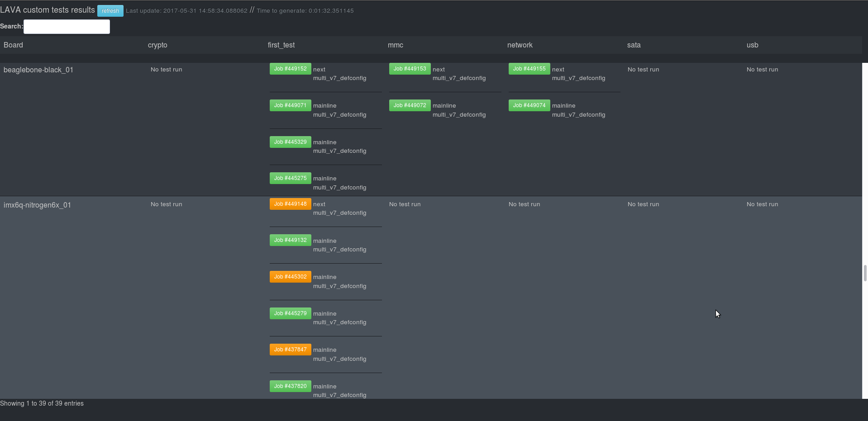Open orange Job #445302 result
The image size is (868, 421).
290,277
